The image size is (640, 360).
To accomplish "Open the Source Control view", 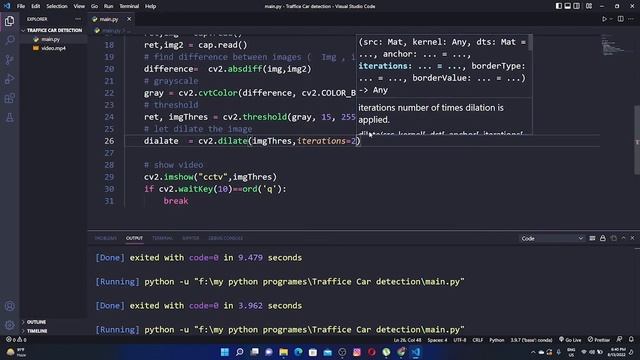I will (x=9, y=60).
